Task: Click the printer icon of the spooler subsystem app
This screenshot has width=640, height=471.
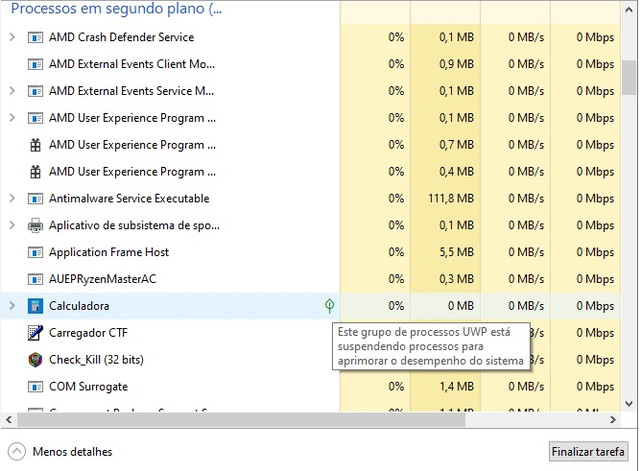Action: click(35, 226)
